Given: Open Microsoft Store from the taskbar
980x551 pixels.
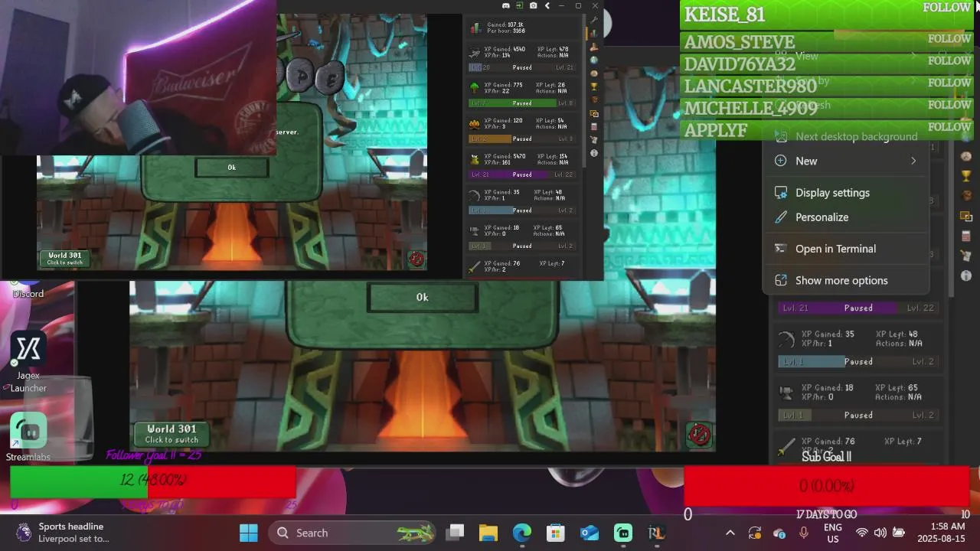Looking at the screenshot, I should 556,533.
